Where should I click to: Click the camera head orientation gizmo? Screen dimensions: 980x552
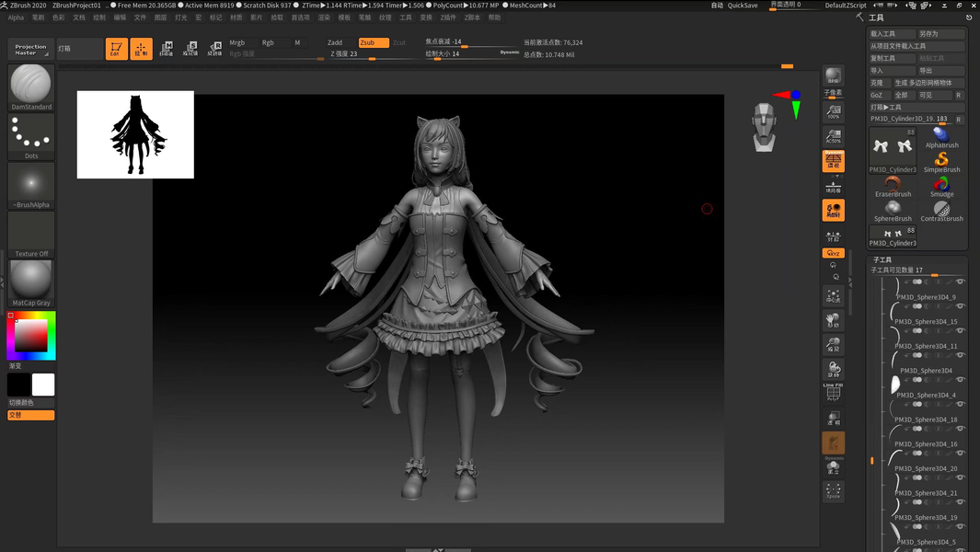point(764,128)
